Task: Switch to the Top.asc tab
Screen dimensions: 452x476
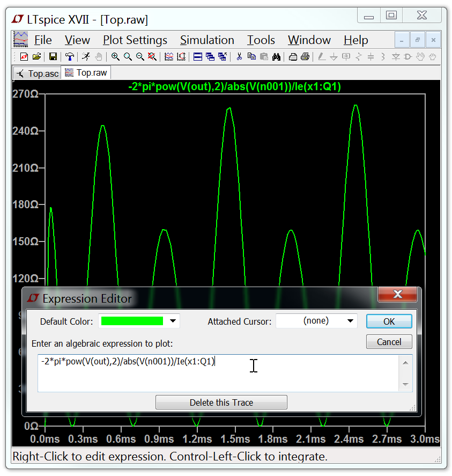Action: (38, 74)
